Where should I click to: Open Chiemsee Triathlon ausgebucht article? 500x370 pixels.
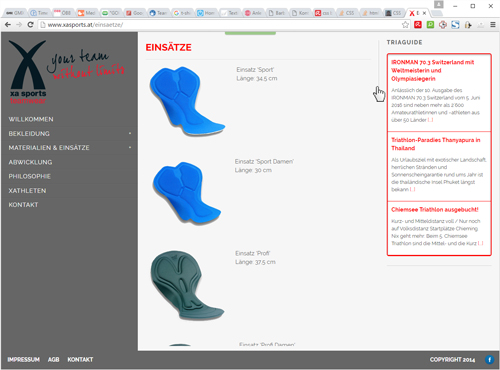[435, 210]
